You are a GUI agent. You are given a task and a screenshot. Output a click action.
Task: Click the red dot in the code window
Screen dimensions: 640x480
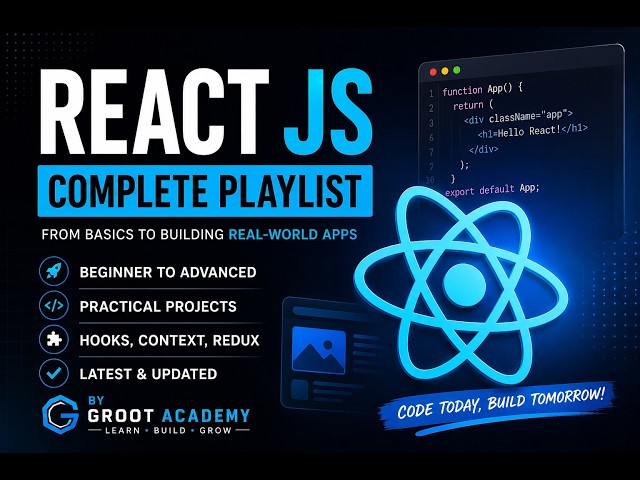[433, 72]
